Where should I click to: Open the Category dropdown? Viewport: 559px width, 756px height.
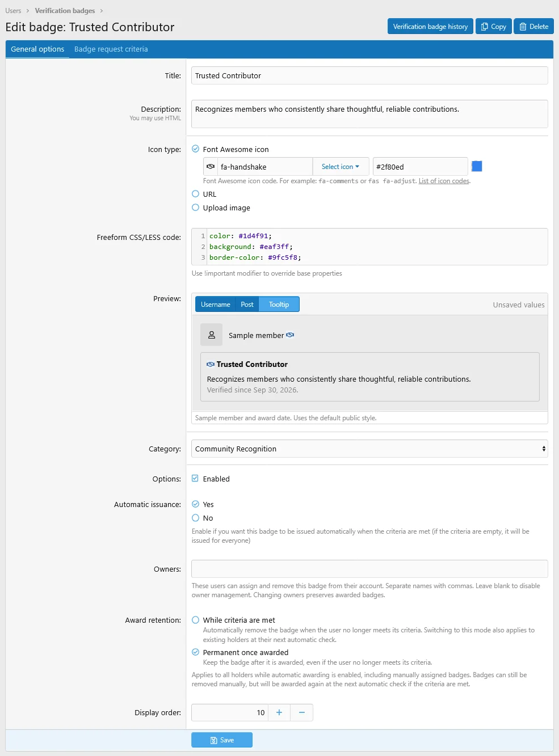pyautogui.click(x=369, y=449)
